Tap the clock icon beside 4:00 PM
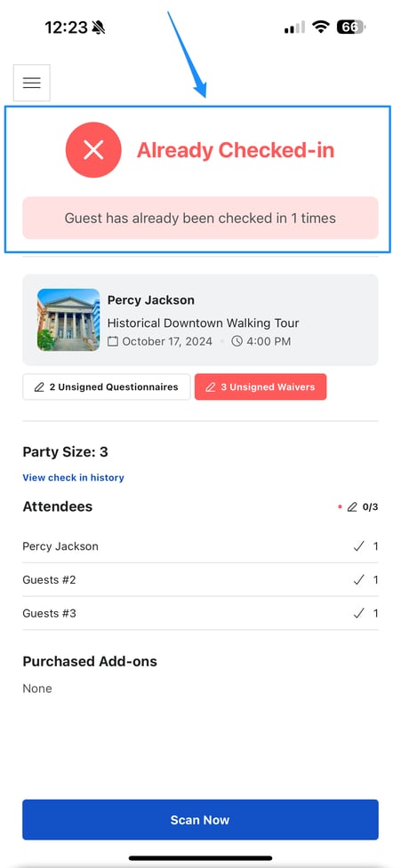Image resolution: width=401 pixels, height=868 pixels. pyautogui.click(x=237, y=341)
